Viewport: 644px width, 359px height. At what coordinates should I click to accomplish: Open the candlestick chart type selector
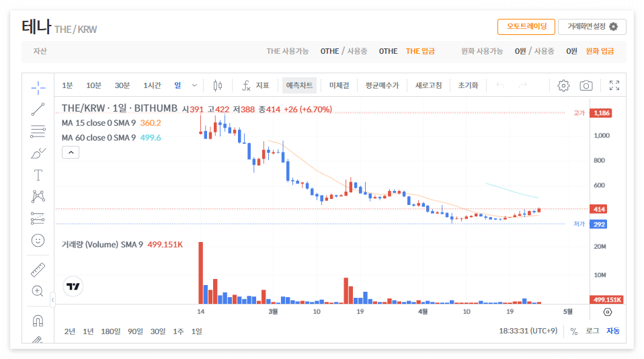pos(218,85)
